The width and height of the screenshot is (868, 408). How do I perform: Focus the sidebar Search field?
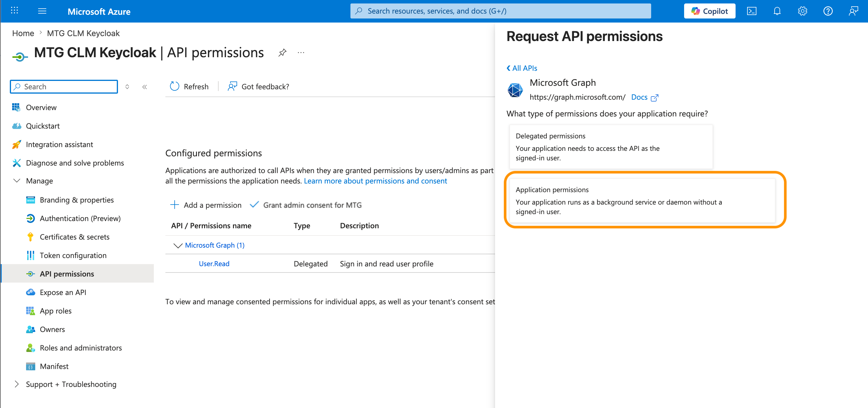click(64, 86)
